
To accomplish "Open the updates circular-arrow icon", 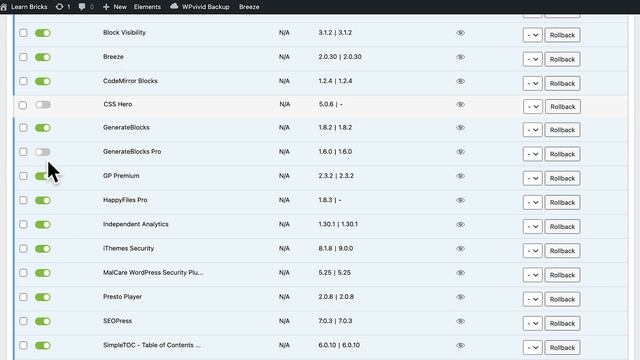I will [59, 7].
